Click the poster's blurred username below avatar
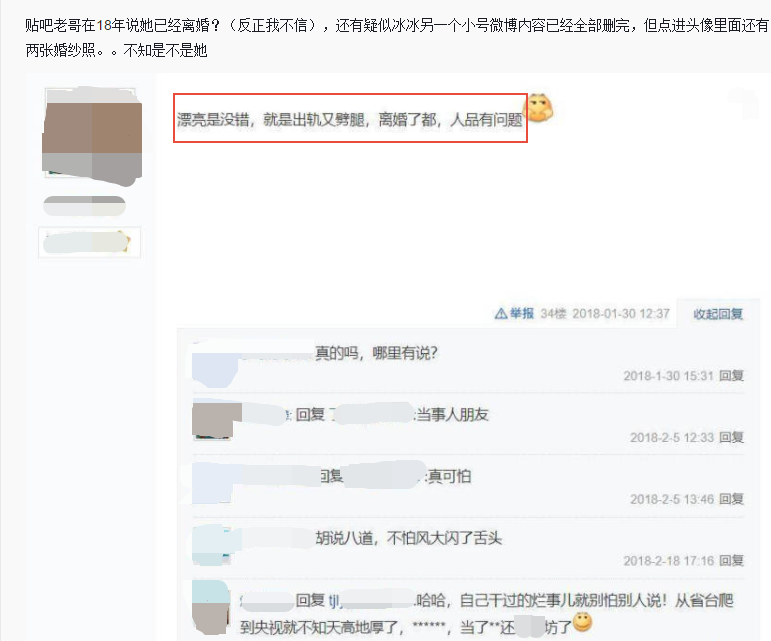This screenshot has width=771, height=641. click(84, 205)
